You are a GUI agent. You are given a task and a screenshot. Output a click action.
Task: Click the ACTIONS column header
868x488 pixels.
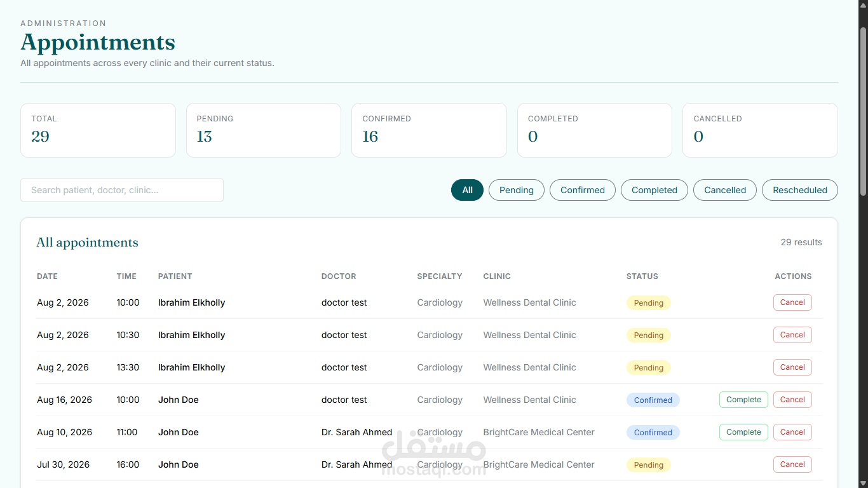(793, 276)
